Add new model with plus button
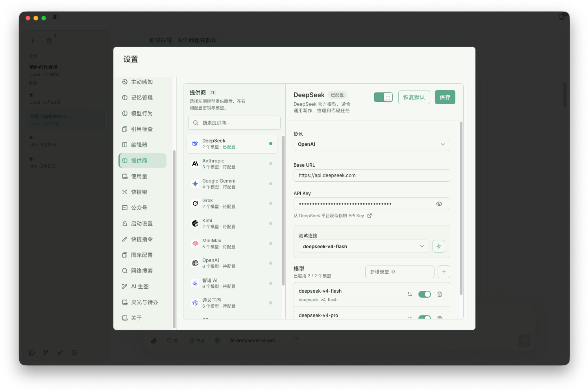The height and width of the screenshot is (391, 588). coord(444,272)
